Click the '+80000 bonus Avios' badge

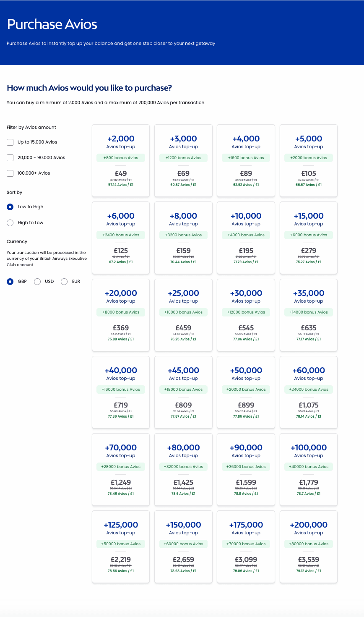click(x=309, y=544)
